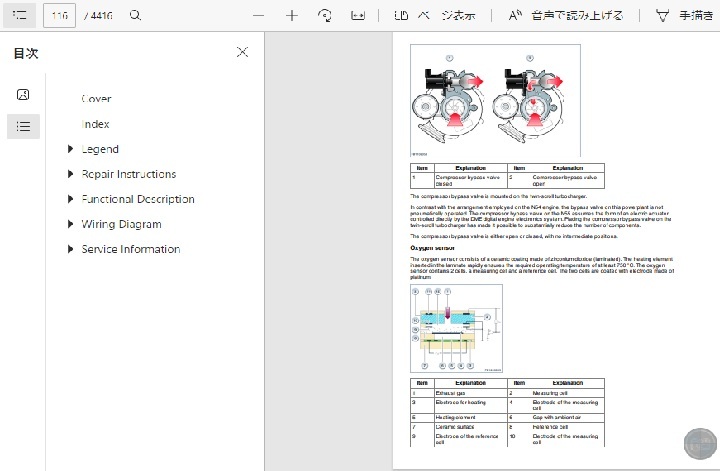
Task: Expand the Functional Description arrow
Action: tap(70, 199)
